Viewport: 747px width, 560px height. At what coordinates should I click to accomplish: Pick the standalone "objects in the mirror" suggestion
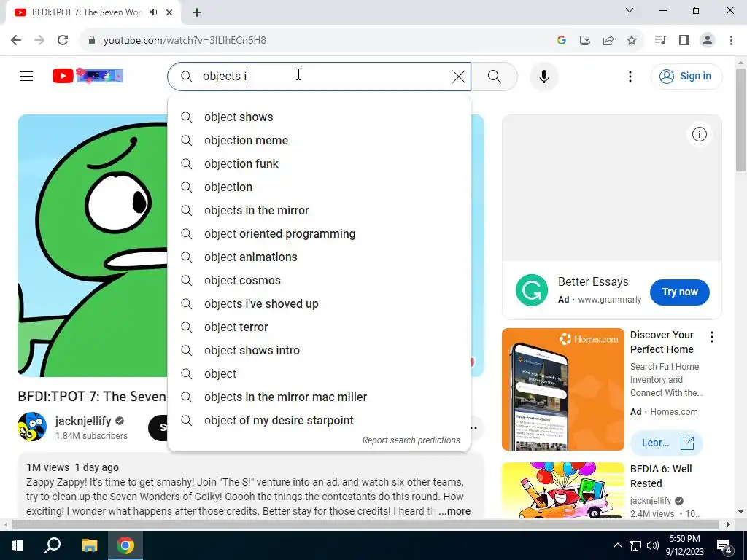point(320,211)
